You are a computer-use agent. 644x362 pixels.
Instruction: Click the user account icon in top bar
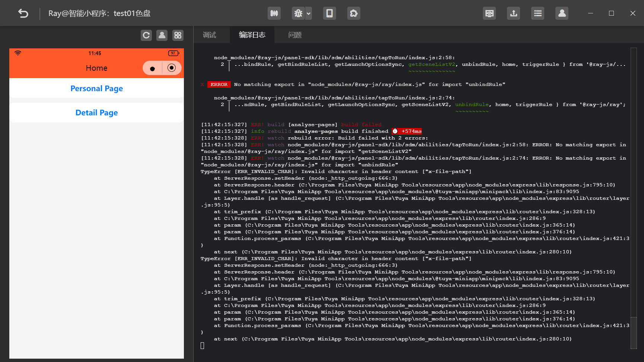click(562, 13)
